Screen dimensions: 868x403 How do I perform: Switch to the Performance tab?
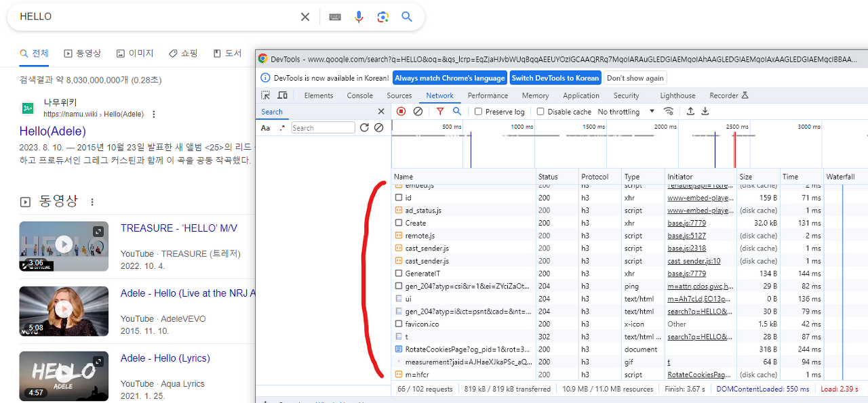(x=488, y=96)
